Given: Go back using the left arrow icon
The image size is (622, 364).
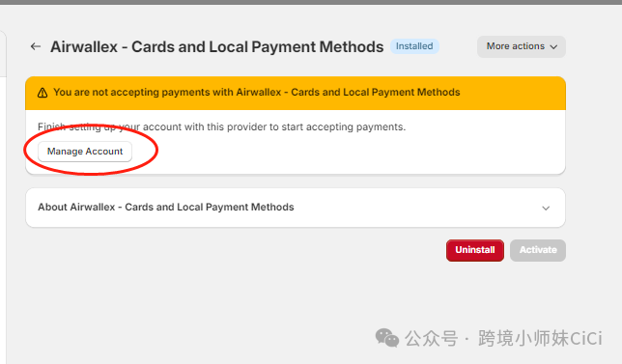Looking at the screenshot, I should pos(36,46).
